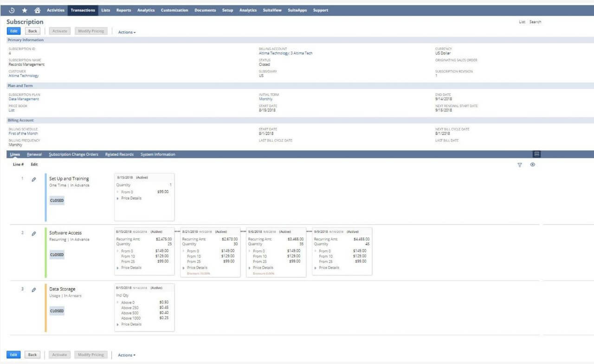The width and height of the screenshot is (594, 364).
Task: Edit the Software Access line
Action: point(33,234)
